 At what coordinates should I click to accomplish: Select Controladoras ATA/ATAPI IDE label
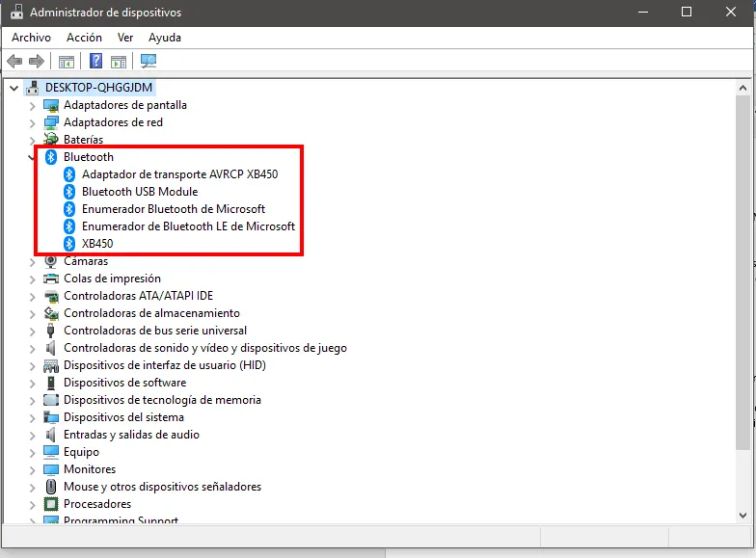[139, 296]
